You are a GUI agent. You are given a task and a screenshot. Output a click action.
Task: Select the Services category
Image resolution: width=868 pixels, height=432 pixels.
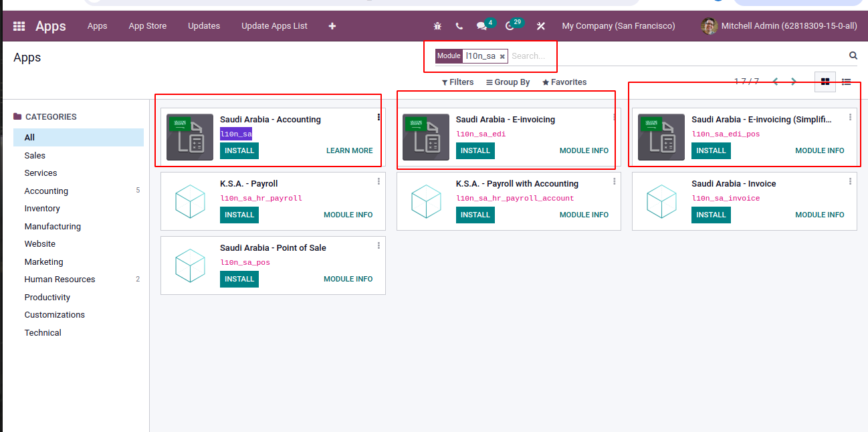tap(79, 173)
